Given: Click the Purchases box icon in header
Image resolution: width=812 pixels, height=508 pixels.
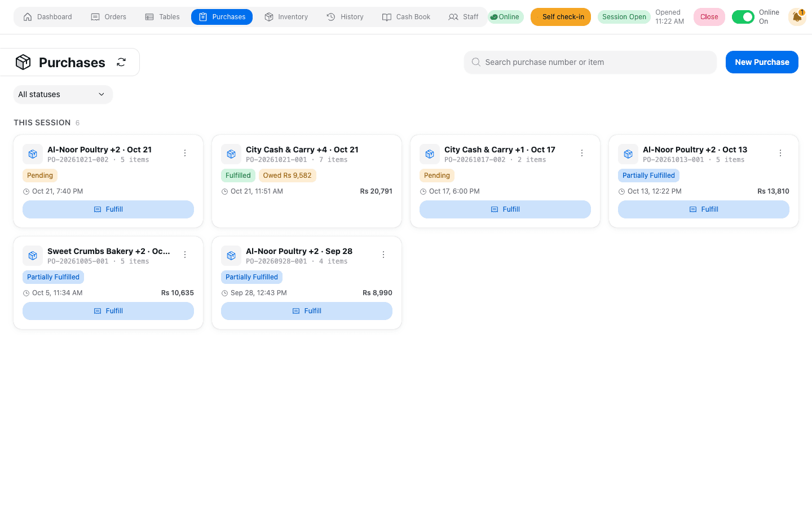Looking at the screenshot, I should point(23,62).
